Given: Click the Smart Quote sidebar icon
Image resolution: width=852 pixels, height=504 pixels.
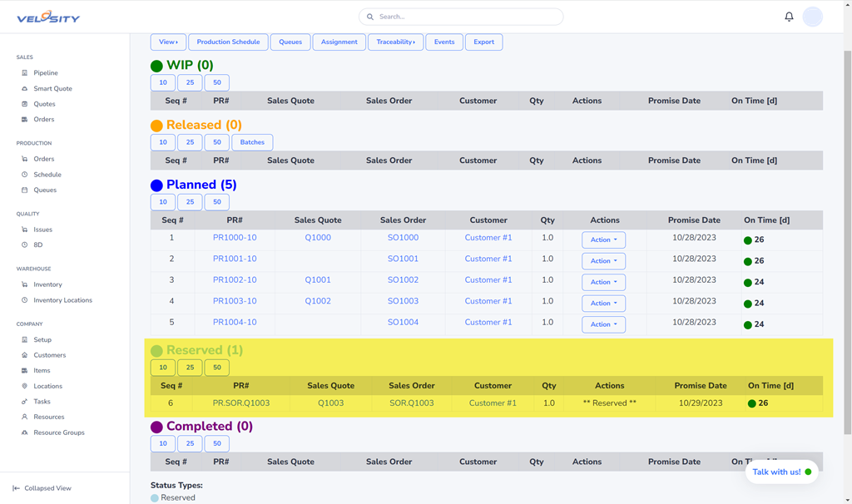Looking at the screenshot, I should (24, 89).
